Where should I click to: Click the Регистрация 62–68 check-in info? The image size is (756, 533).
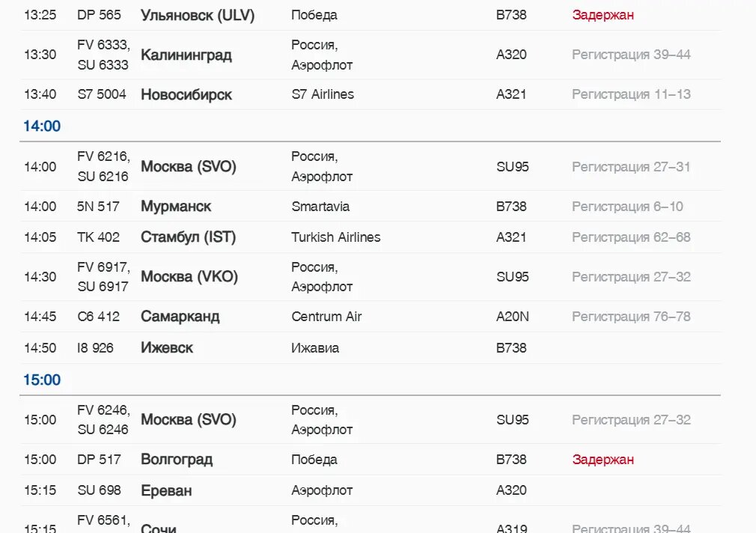(631, 237)
